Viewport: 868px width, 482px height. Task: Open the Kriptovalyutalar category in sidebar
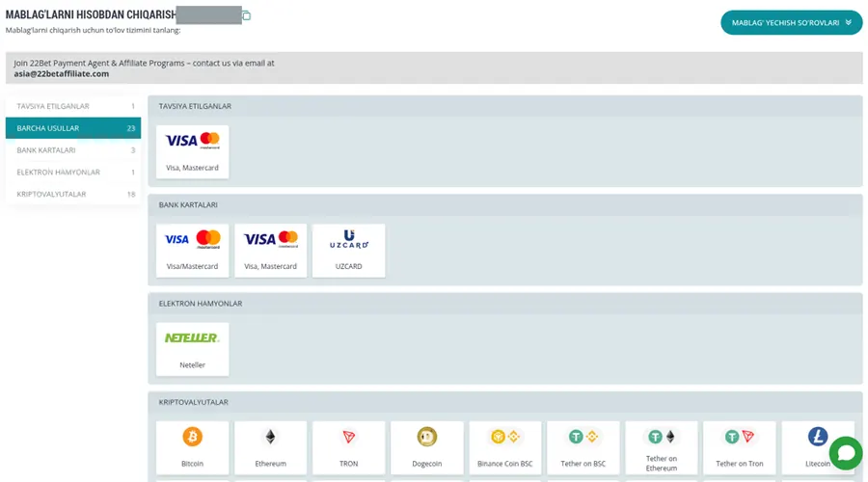(x=73, y=194)
